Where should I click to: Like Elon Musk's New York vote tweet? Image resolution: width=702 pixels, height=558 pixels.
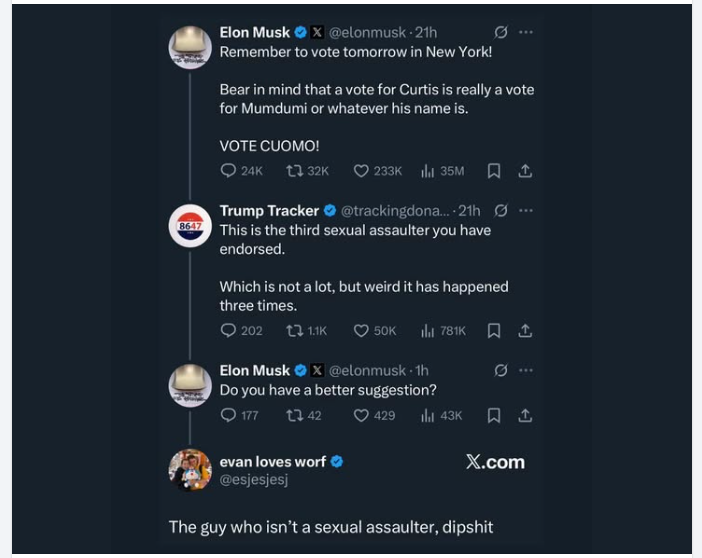click(361, 171)
